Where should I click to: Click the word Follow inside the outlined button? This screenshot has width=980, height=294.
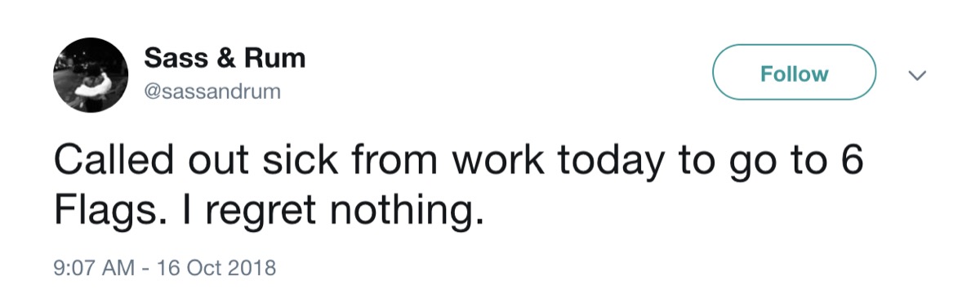pos(794,73)
